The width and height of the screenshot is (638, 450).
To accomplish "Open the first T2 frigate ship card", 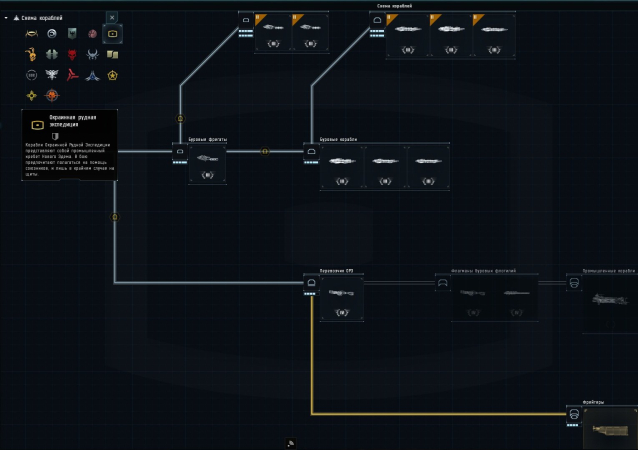I will pyautogui.click(x=273, y=33).
